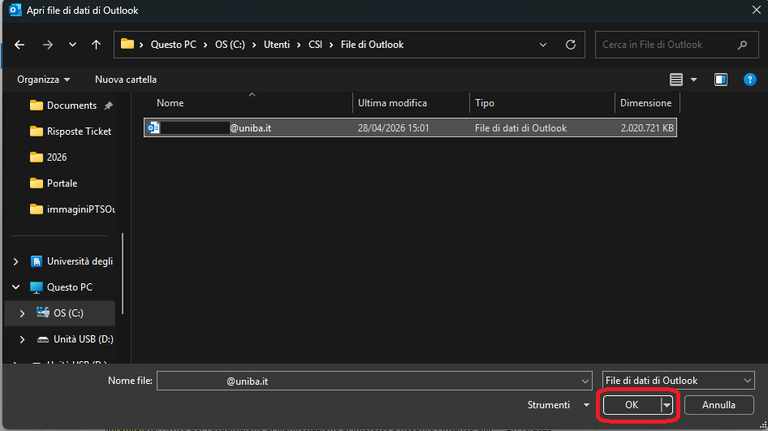This screenshot has width=768, height=431.
Task: Select the OS (C:) drive
Action: (60, 313)
